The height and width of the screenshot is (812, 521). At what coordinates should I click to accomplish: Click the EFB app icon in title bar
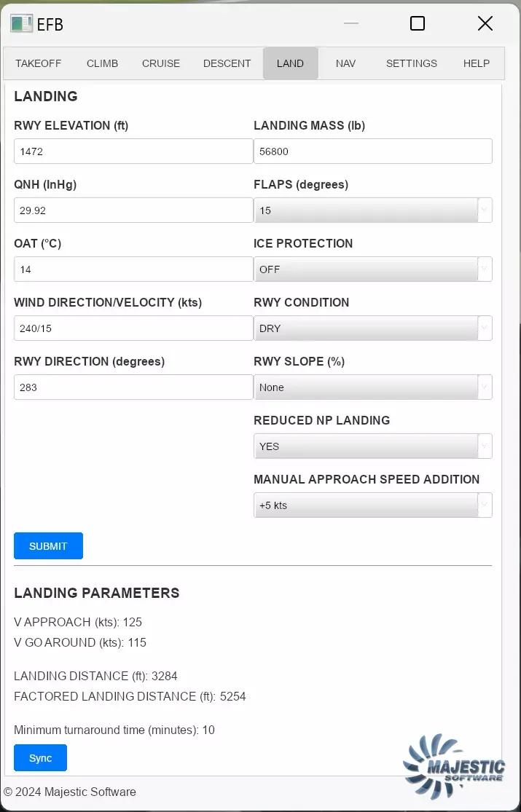click(21, 23)
